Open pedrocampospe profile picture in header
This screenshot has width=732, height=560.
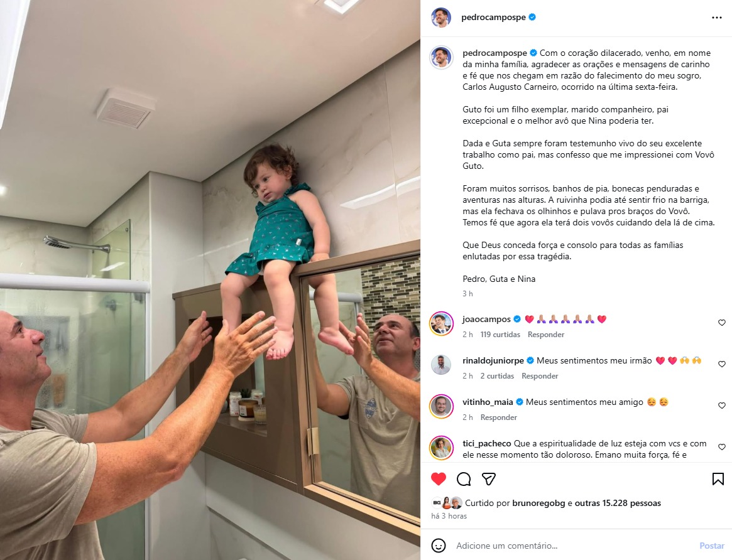click(x=441, y=18)
